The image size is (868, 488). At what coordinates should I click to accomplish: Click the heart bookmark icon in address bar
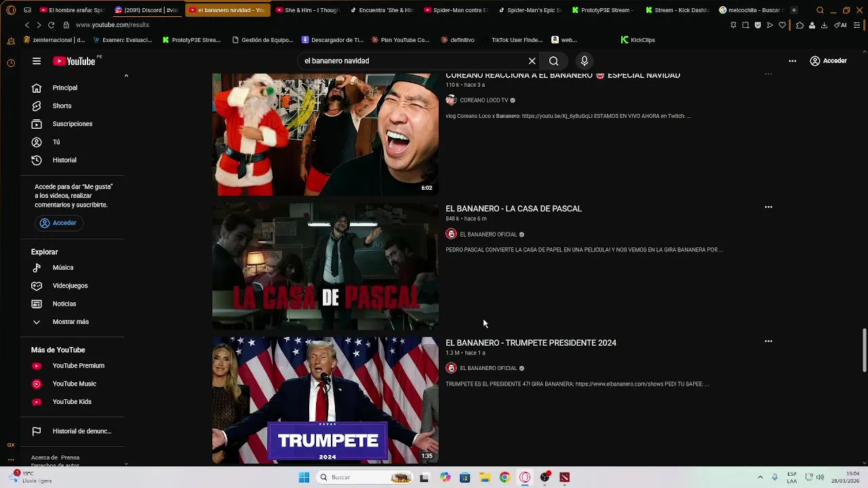(x=782, y=25)
